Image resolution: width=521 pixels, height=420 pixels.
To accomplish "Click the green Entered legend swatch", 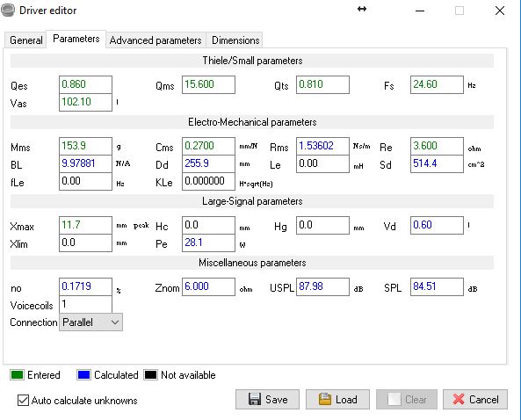I will tap(17, 375).
